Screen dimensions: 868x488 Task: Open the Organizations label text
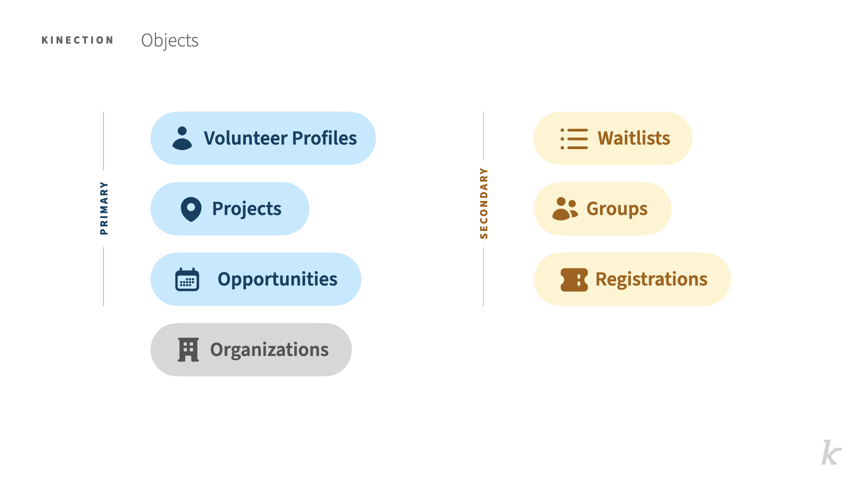pyautogui.click(x=269, y=350)
